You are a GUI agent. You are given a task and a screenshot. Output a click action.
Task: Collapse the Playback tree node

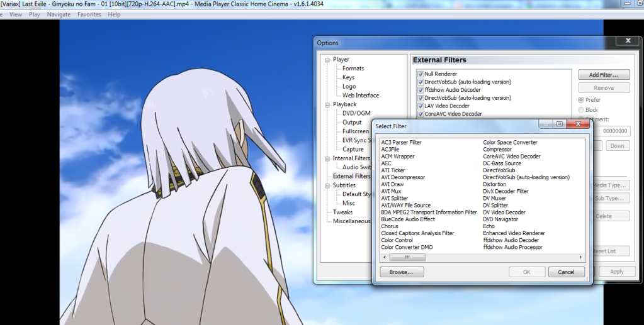tap(327, 104)
